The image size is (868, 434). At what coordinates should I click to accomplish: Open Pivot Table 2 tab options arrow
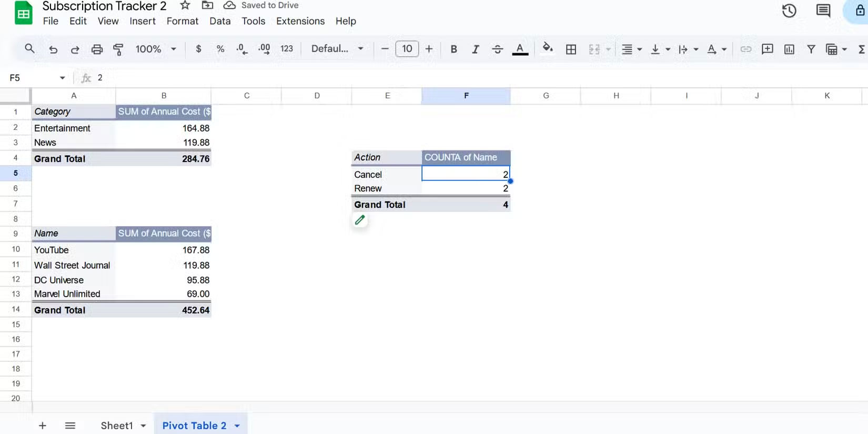point(237,426)
